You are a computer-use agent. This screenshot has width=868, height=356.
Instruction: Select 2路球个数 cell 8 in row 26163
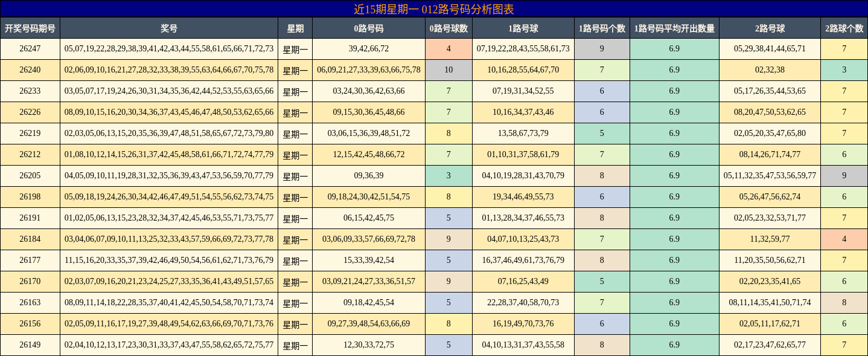(x=844, y=303)
